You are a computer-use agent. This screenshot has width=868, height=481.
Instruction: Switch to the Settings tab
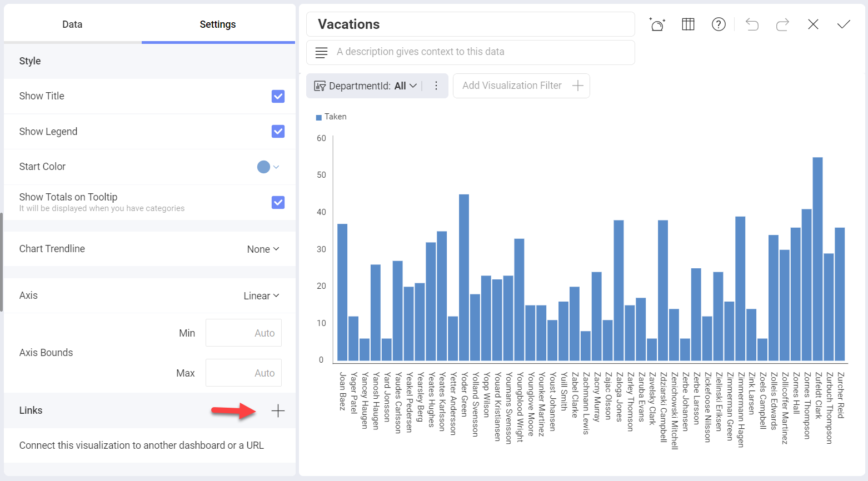click(218, 24)
